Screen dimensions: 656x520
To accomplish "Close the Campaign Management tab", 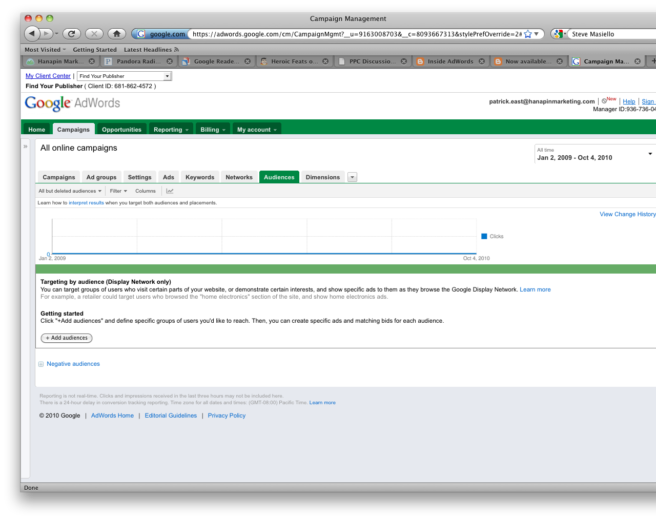I will pyautogui.click(x=638, y=61).
